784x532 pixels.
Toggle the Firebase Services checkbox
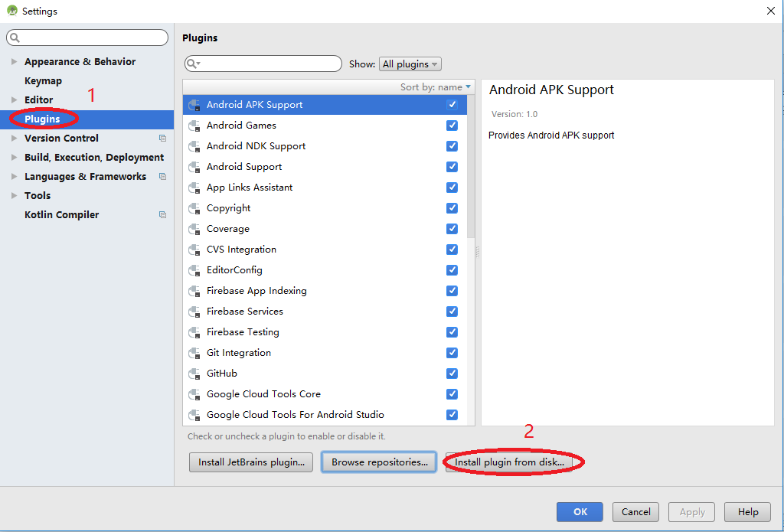click(452, 312)
